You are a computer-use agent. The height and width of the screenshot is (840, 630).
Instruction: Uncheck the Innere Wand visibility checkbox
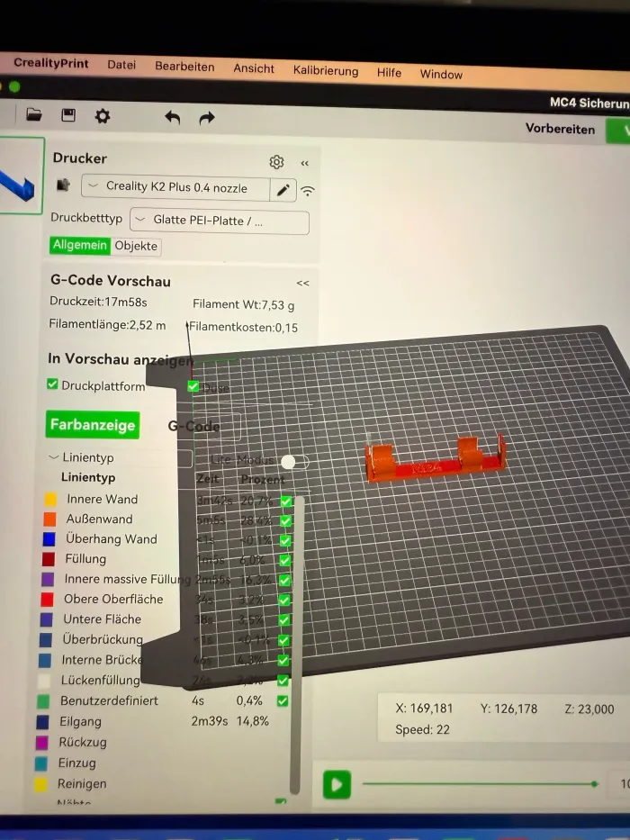(286, 501)
